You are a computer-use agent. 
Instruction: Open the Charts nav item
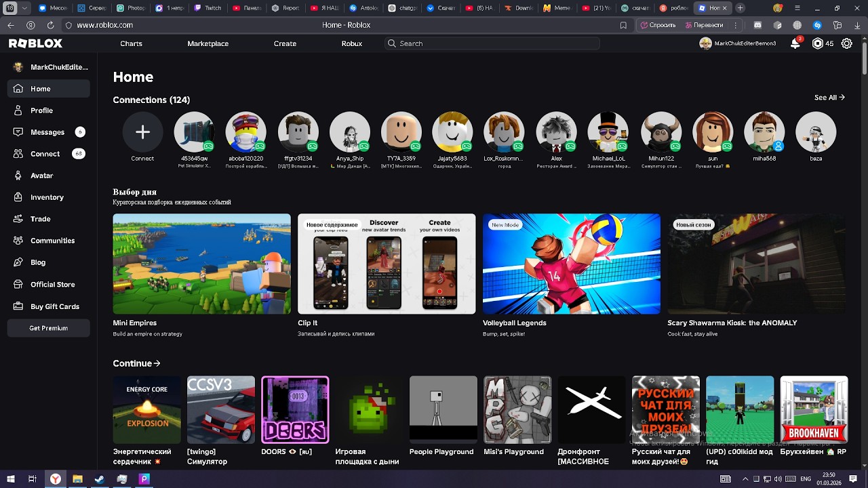pyautogui.click(x=131, y=43)
